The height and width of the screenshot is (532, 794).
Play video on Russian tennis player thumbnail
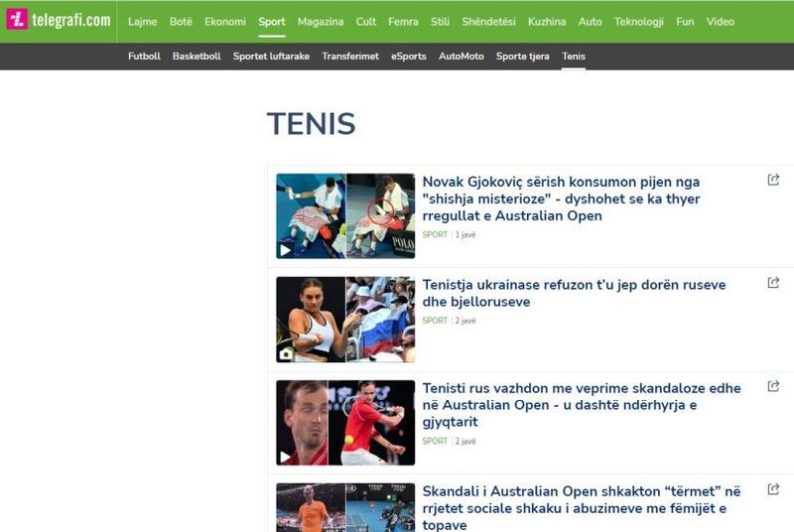pos(286,457)
